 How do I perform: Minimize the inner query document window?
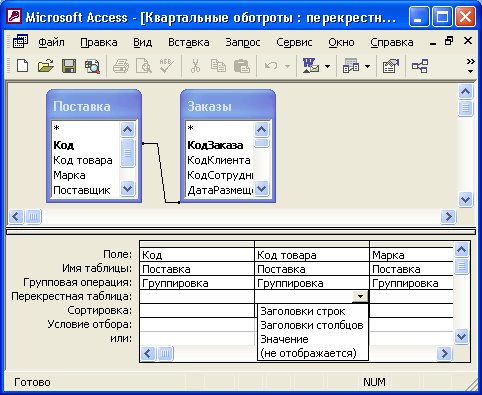click(433, 43)
